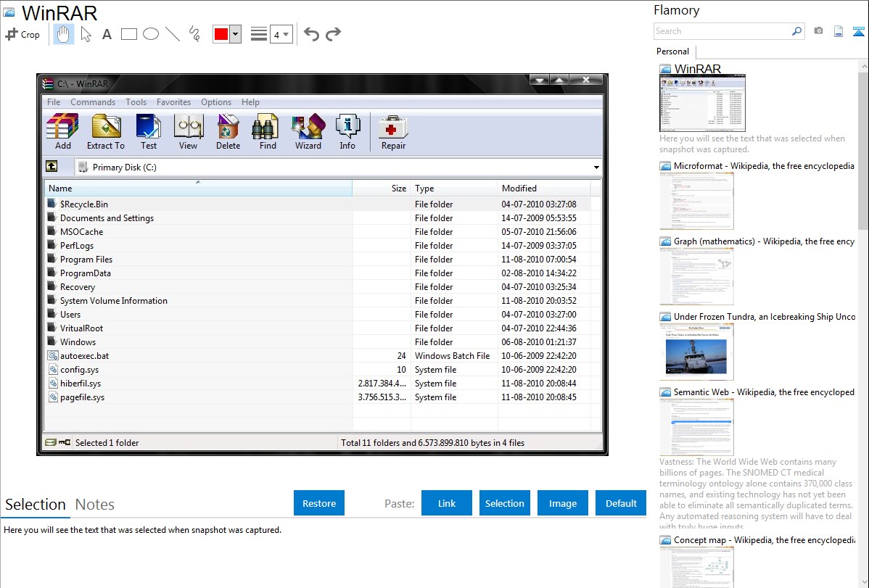
Task: Open the Help menu
Action: point(250,102)
